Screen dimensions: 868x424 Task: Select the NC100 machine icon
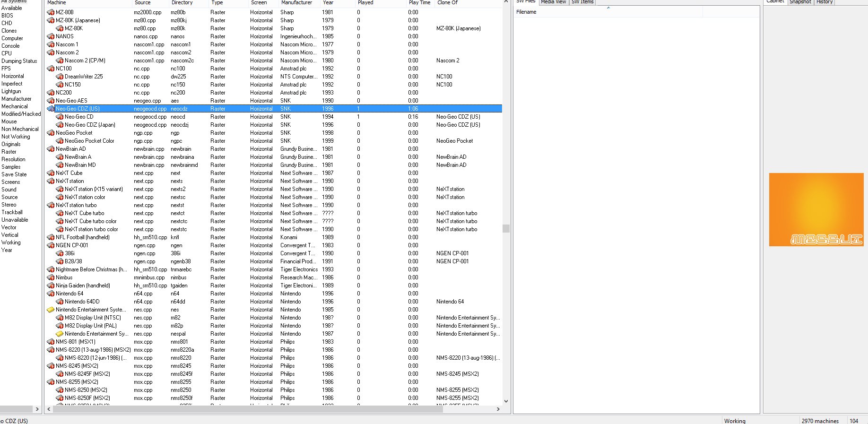click(x=51, y=69)
